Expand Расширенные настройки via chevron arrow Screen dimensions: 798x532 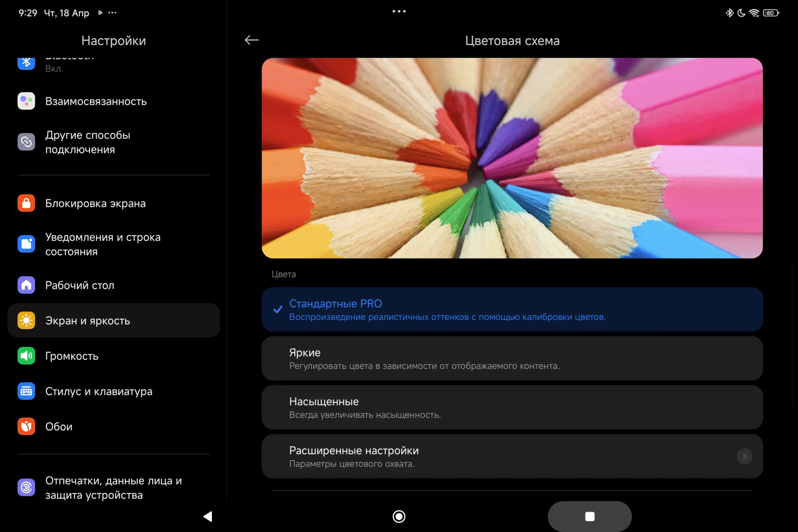pos(744,456)
